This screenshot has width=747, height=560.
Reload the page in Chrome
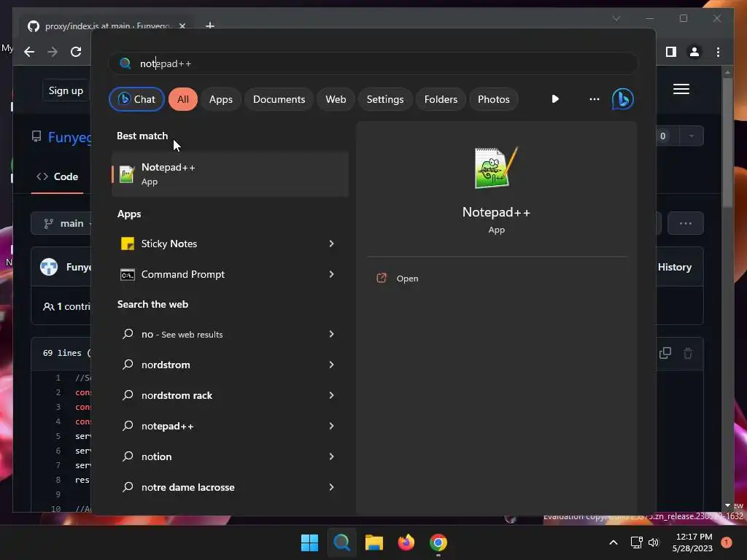[x=76, y=52]
